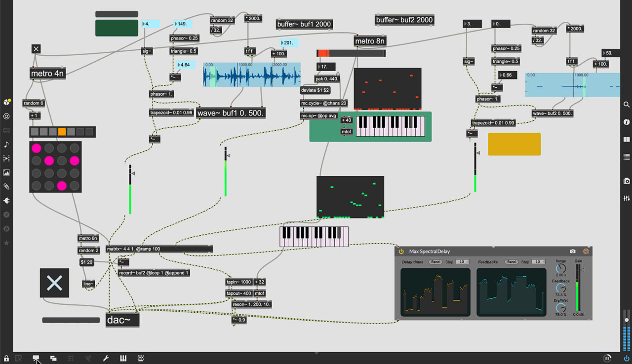Screen dimensions: 632x364
Task: Open the Objects browser cube icon
Action: (6, 102)
